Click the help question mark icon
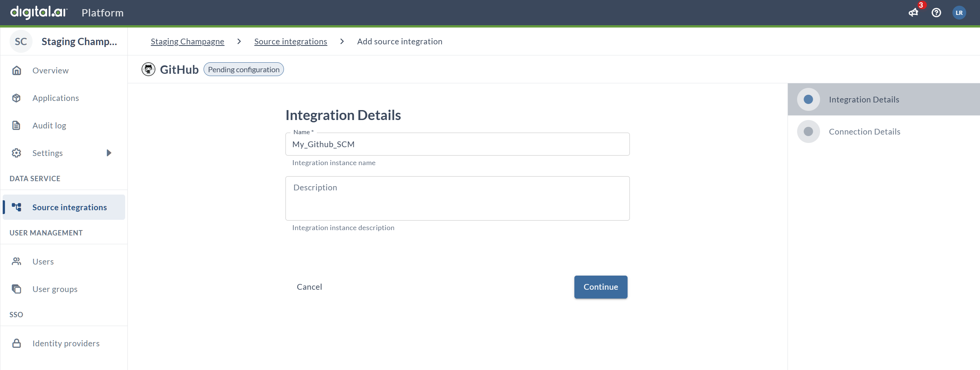The image size is (980, 370). [936, 13]
